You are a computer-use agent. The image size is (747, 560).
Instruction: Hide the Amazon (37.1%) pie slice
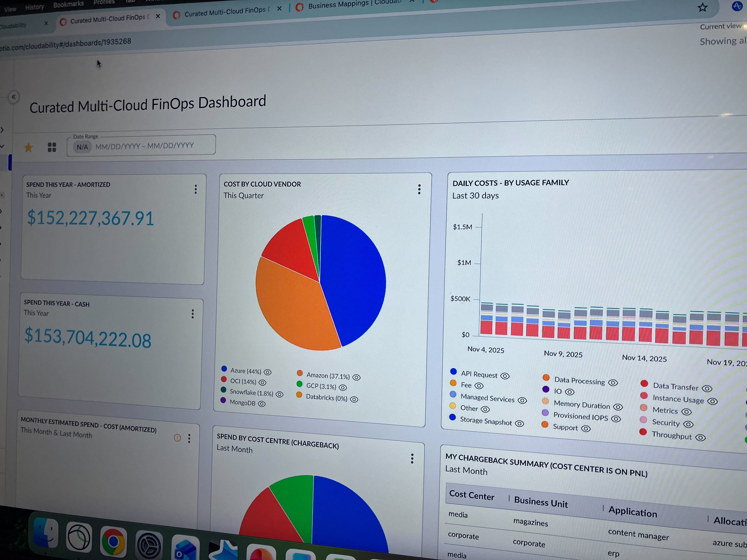click(356, 377)
